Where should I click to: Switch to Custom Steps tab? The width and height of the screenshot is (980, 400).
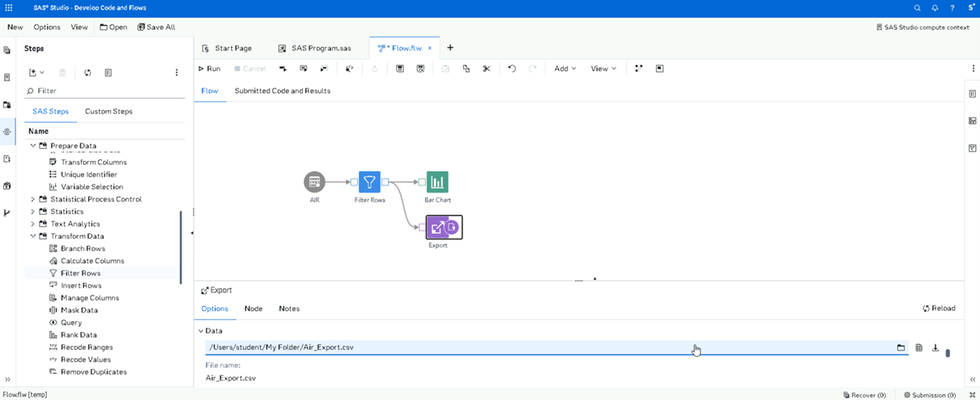[x=109, y=111]
